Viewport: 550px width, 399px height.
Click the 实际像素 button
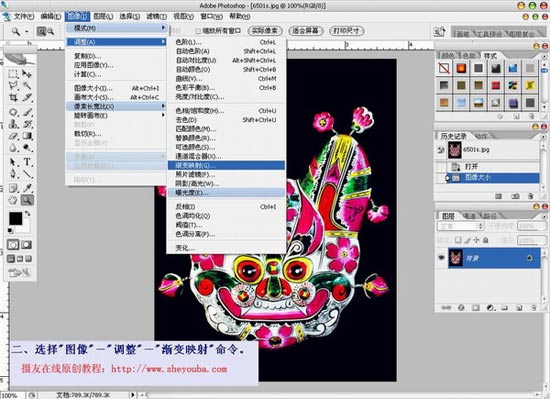point(265,31)
